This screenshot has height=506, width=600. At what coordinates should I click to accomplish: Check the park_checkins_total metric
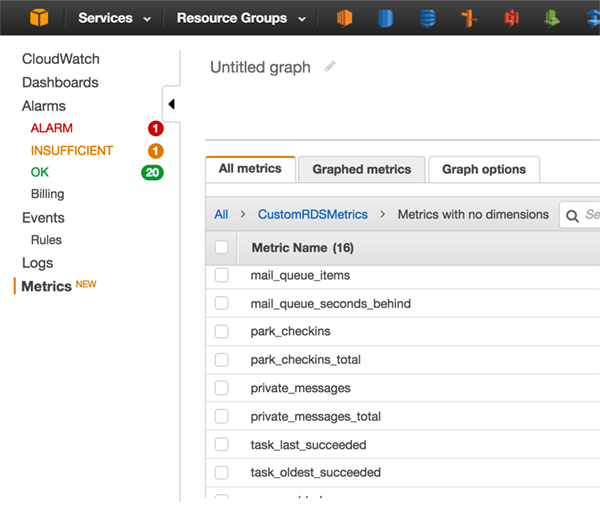coord(222,360)
